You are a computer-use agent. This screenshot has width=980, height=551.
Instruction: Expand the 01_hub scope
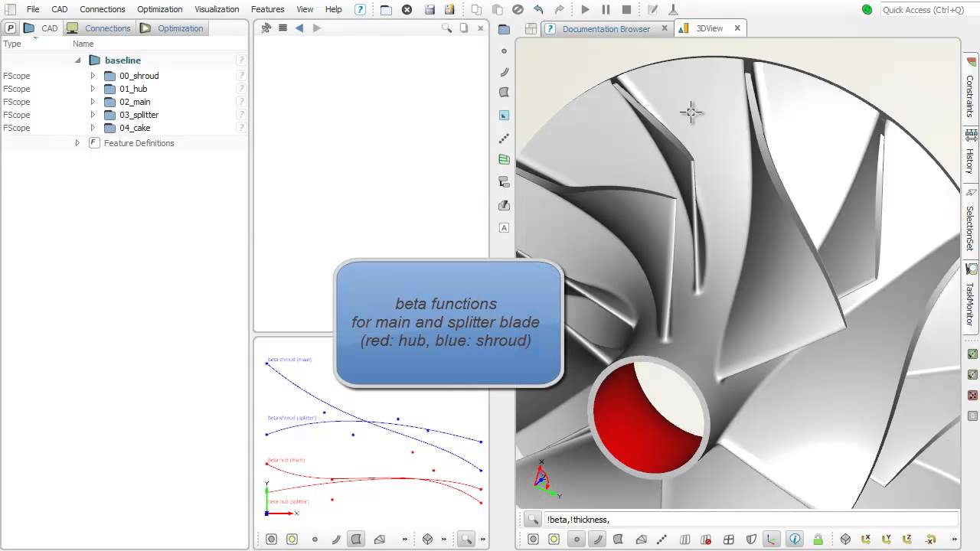[x=93, y=89]
